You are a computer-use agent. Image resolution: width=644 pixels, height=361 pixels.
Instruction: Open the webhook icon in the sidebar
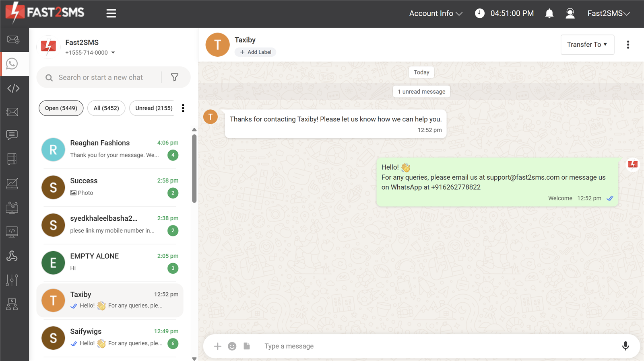12,256
